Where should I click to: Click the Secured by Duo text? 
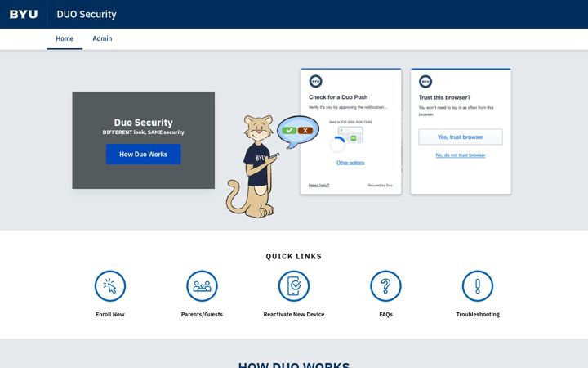(x=380, y=185)
